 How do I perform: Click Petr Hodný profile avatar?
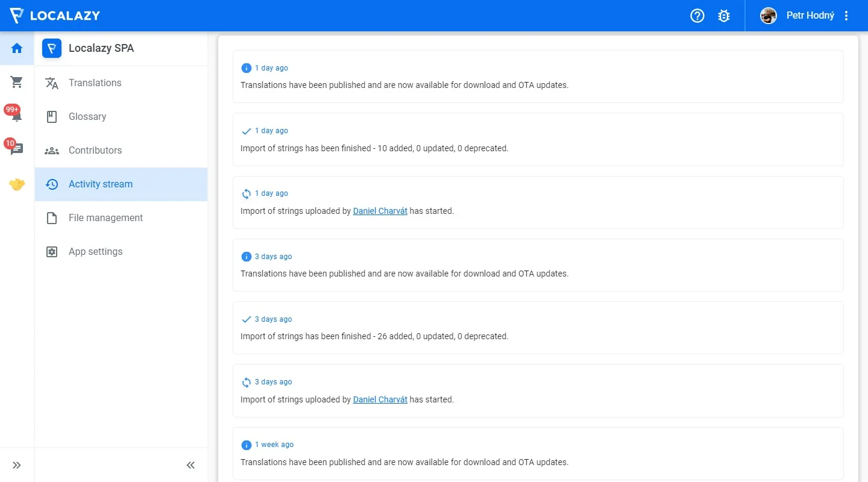coord(769,16)
